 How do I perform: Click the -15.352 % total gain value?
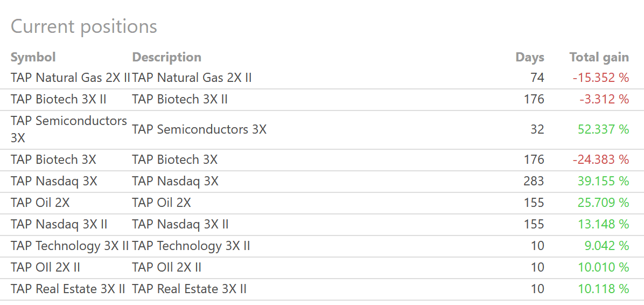(600, 78)
